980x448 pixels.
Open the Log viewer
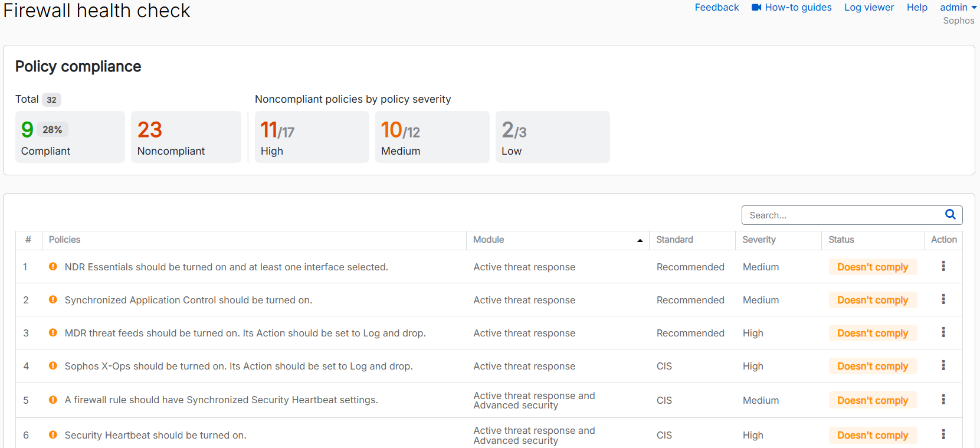tap(868, 8)
